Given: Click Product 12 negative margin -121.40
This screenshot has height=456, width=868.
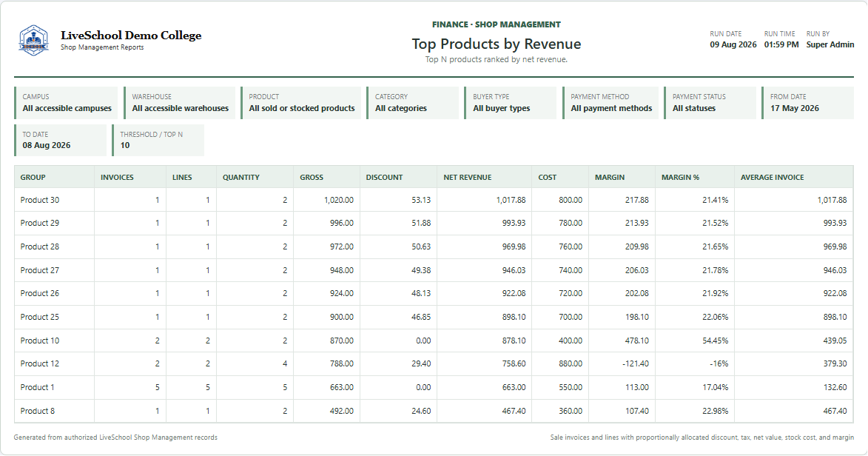Looking at the screenshot, I should (636, 363).
